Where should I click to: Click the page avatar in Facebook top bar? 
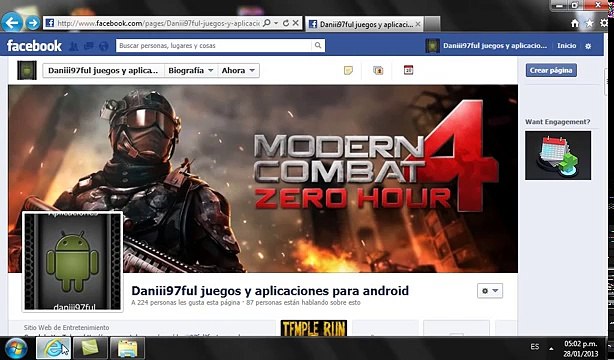point(432,46)
